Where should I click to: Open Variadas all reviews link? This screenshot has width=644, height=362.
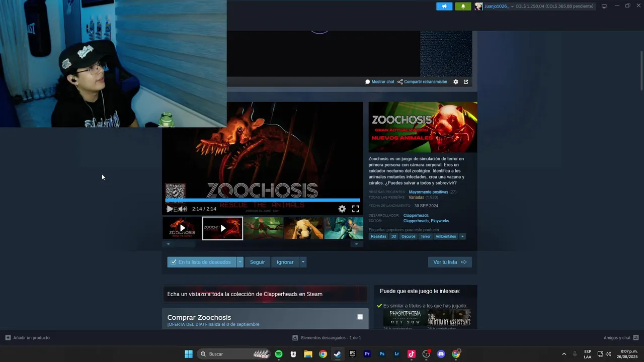pyautogui.click(x=416, y=198)
